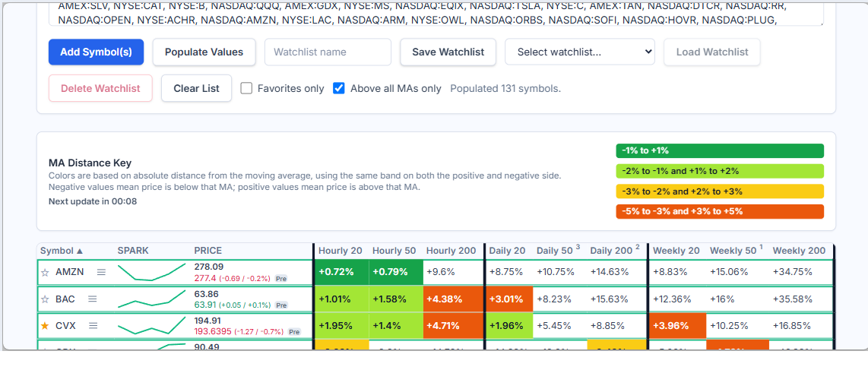Open the BAC row menu icon
The image size is (868, 389).
coord(93,299)
